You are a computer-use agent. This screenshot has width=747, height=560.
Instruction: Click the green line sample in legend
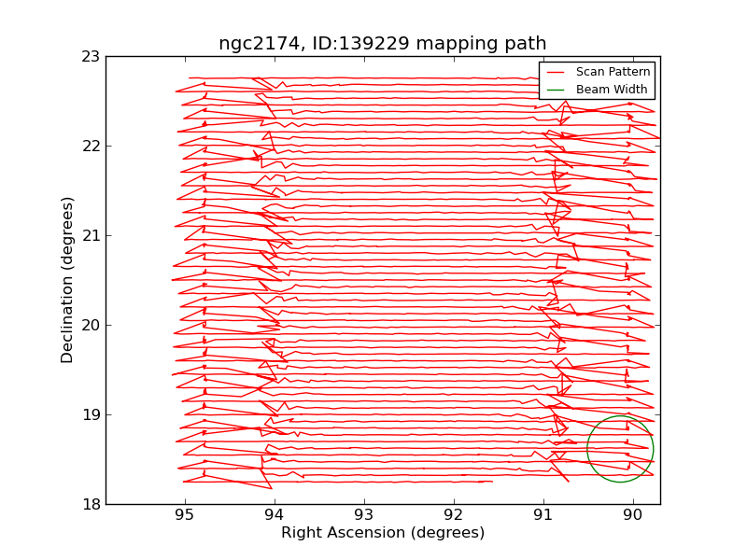point(556,89)
